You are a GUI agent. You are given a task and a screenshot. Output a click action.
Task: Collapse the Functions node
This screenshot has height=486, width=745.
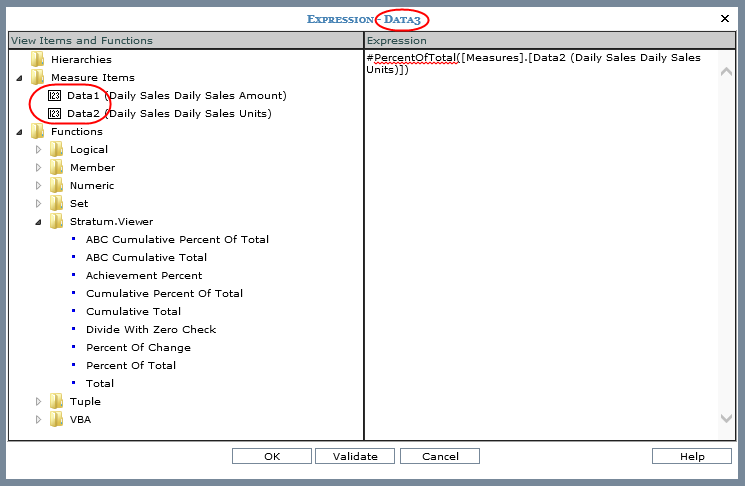[x=19, y=132]
